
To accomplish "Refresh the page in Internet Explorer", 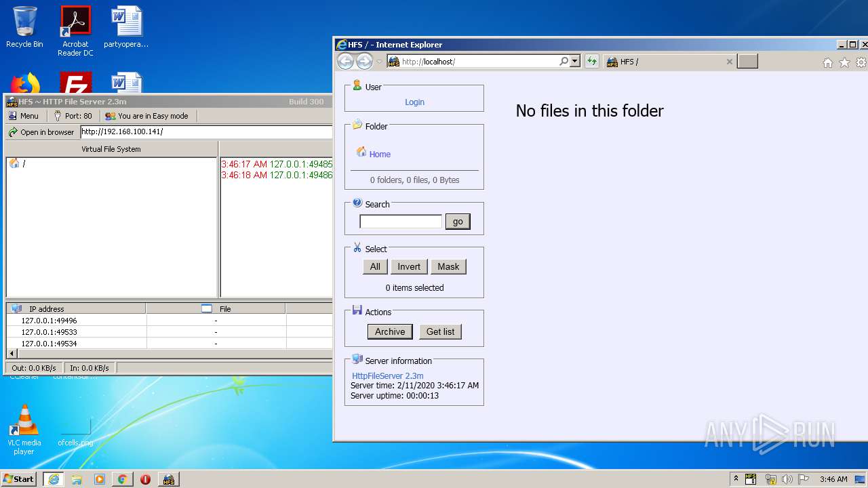I will (x=592, y=62).
